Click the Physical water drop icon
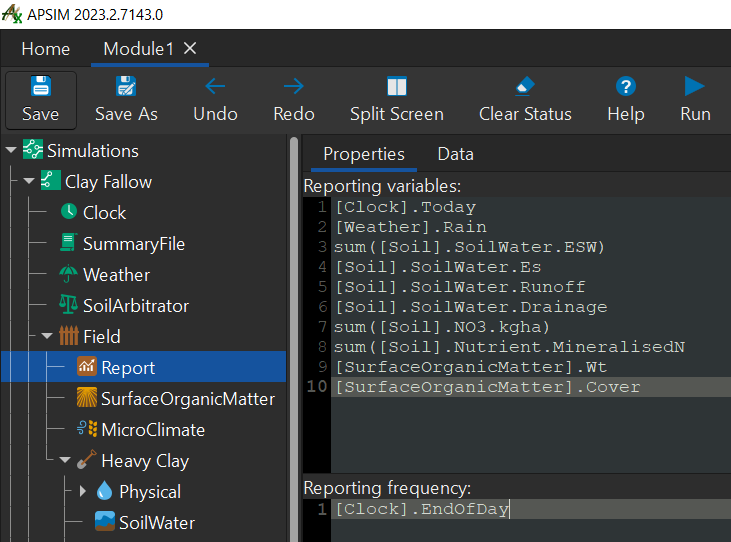 pos(104,490)
